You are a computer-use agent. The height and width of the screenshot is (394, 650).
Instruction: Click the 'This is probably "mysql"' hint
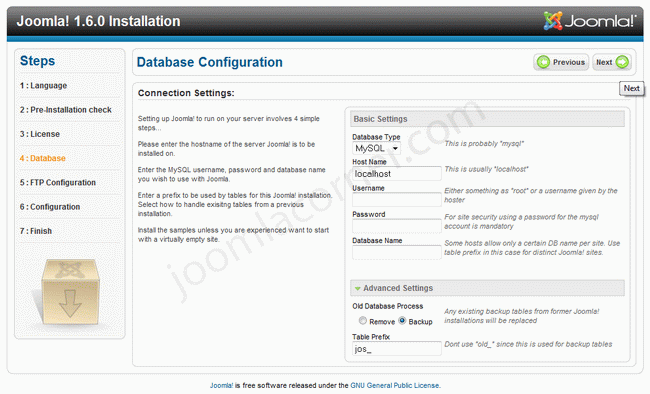pos(484,143)
